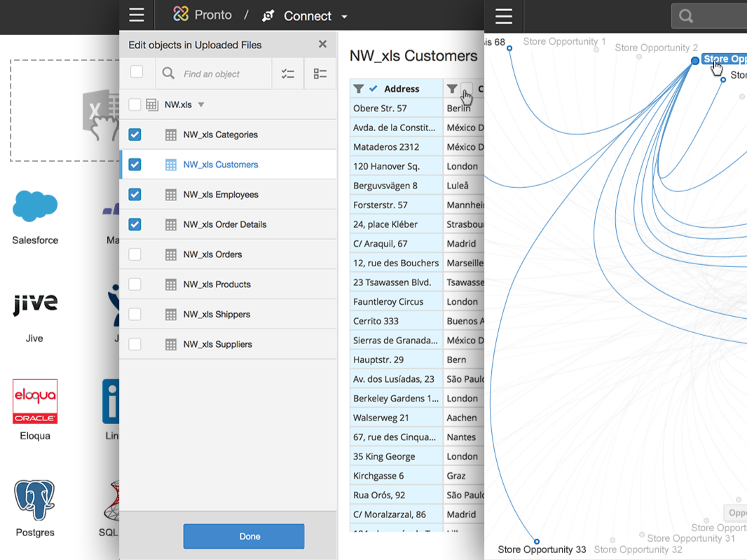Toggle the Address column checkmark
This screenshot has height=560, width=747.
click(373, 88)
